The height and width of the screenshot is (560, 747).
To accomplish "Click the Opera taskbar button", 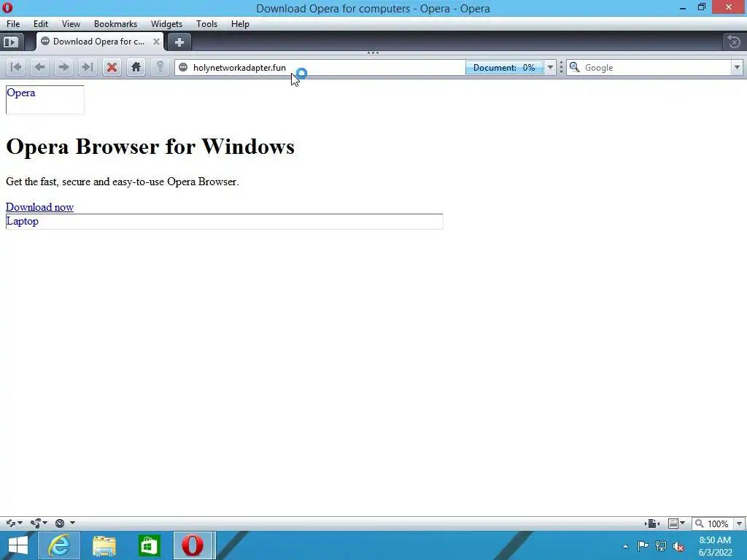I will click(193, 545).
